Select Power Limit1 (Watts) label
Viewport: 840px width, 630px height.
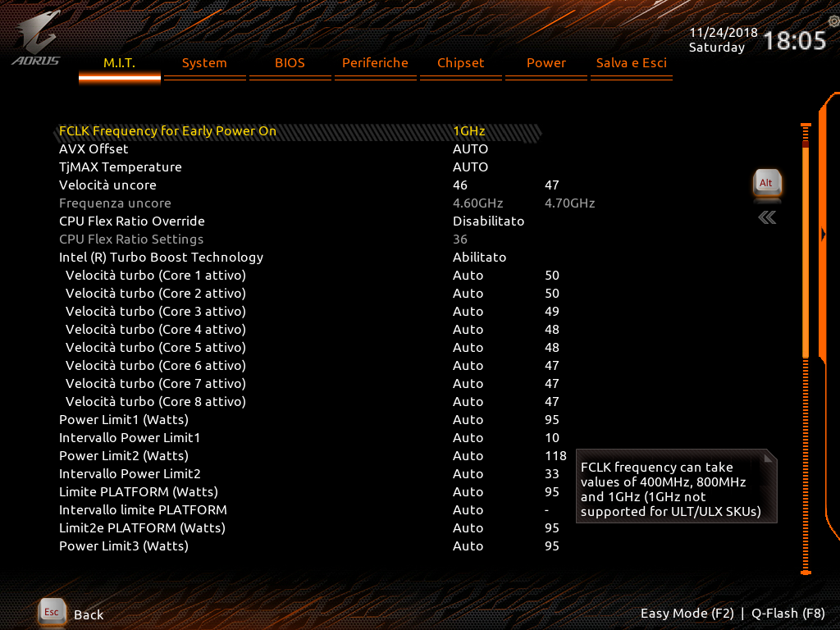124,419
